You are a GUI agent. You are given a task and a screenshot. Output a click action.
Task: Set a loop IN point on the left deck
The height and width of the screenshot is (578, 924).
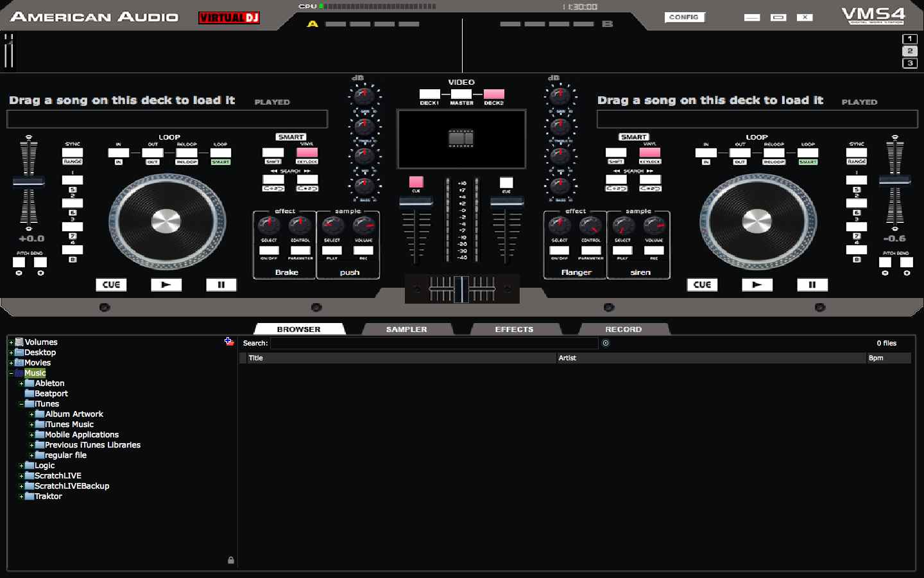click(118, 153)
